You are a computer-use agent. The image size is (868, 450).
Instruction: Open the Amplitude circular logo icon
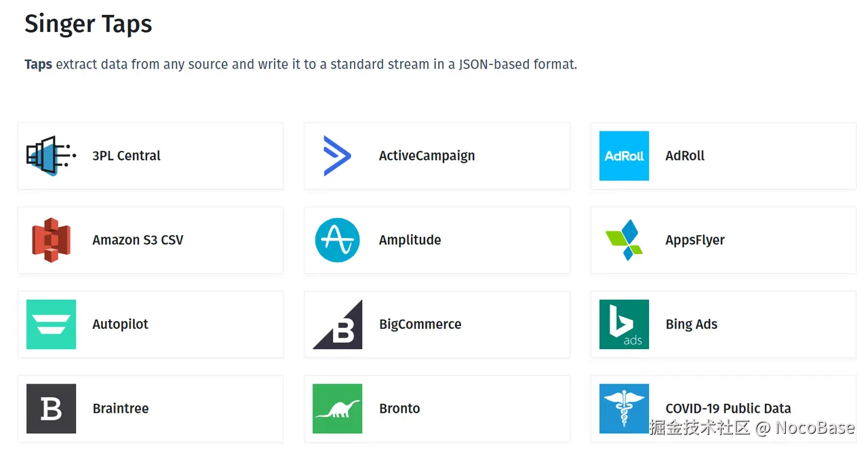337,240
